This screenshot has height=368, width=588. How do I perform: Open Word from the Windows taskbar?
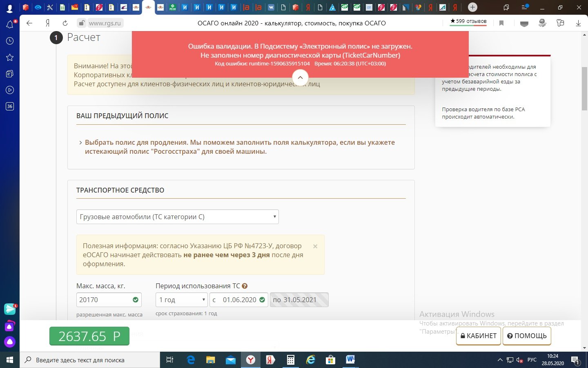point(350,360)
